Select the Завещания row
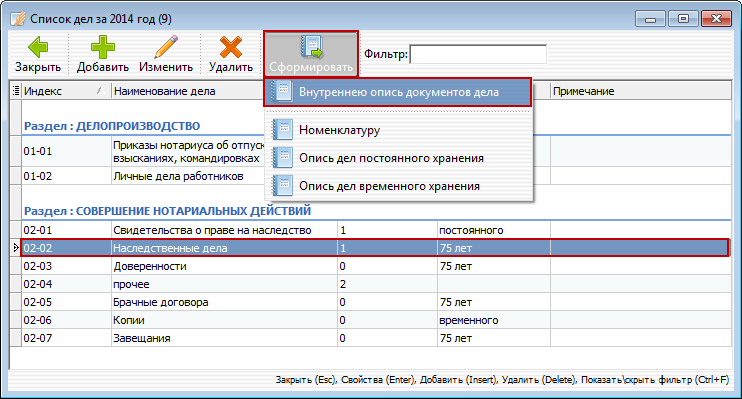Viewport: 742px width, 399px height. (x=377, y=338)
